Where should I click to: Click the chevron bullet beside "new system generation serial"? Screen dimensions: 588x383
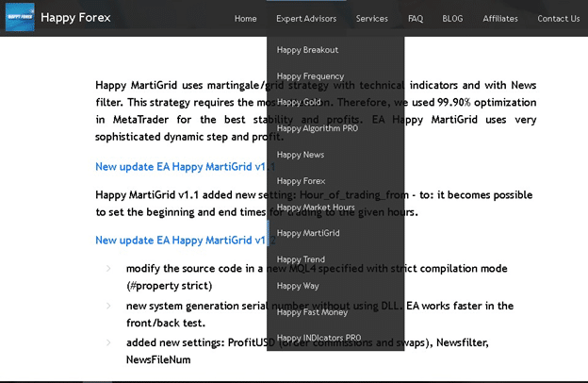108,306
